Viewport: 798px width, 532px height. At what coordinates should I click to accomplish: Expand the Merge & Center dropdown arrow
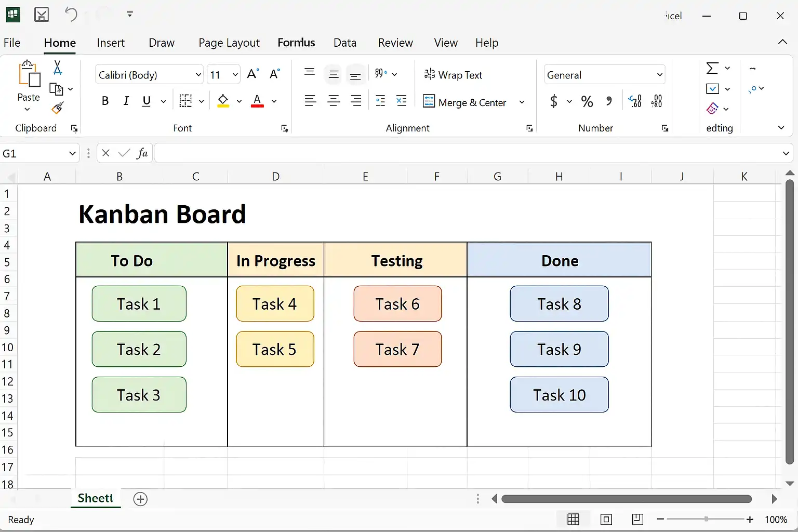click(522, 102)
